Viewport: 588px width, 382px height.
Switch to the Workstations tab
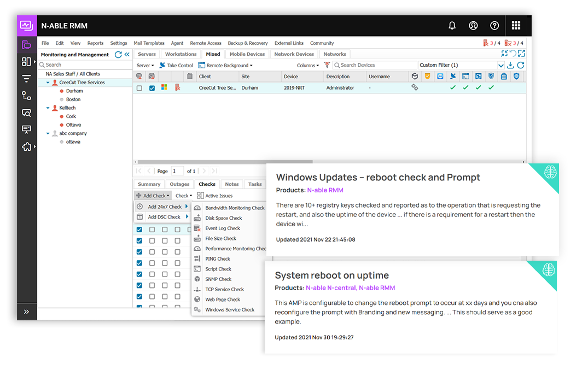pyautogui.click(x=181, y=54)
